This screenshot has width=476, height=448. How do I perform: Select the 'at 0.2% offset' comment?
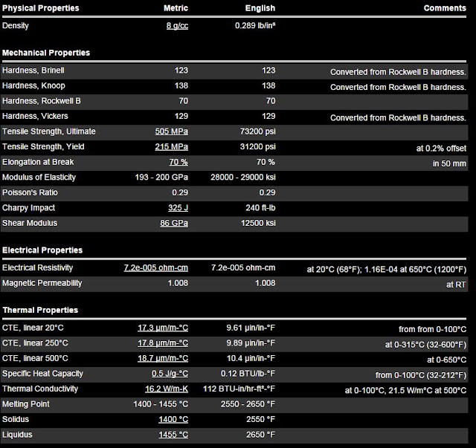pyautogui.click(x=441, y=149)
